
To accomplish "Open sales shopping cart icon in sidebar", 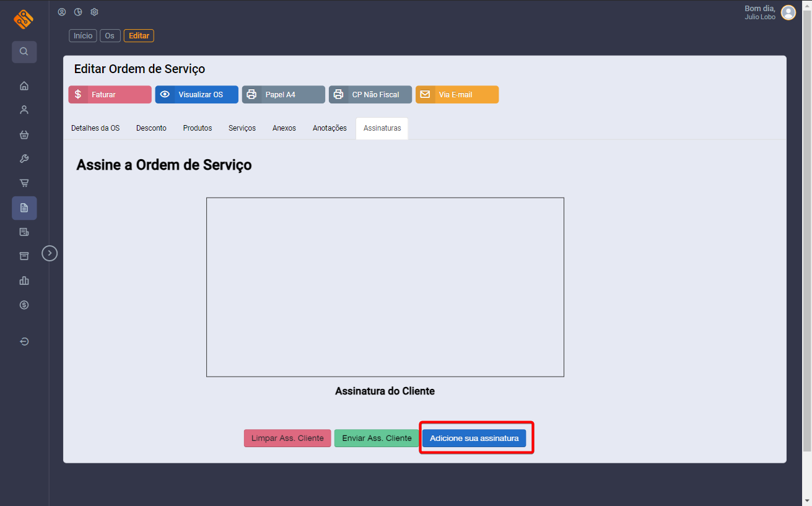I will 24,183.
